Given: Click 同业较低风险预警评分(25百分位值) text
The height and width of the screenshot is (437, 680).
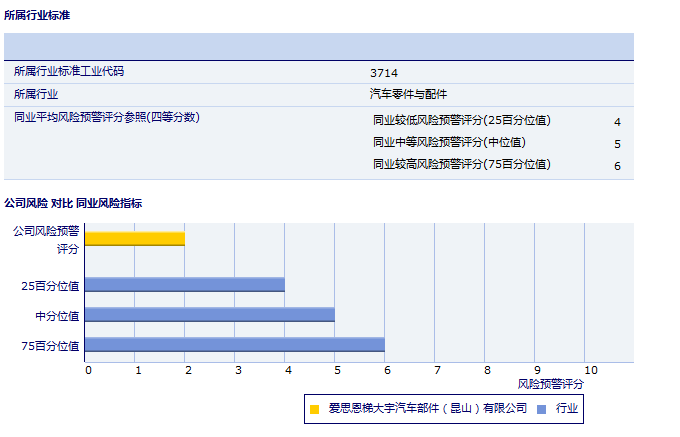Looking at the screenshot, I should [x=461, y=120].
